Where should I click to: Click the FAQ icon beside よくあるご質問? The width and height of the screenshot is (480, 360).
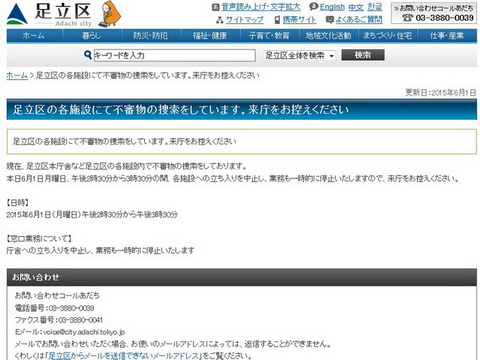pos(330,20)
